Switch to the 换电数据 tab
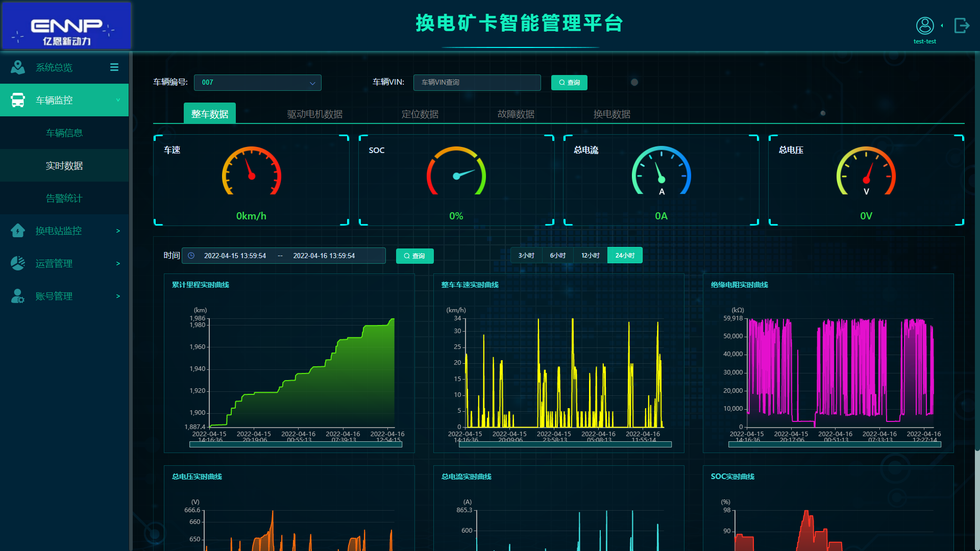This screenshot has width=980, height=551. pyautogui.click(x=612, y=114)
